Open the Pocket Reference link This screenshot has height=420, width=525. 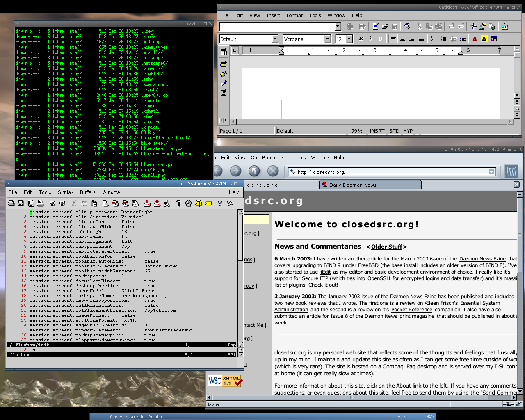[x=412, y=310]
